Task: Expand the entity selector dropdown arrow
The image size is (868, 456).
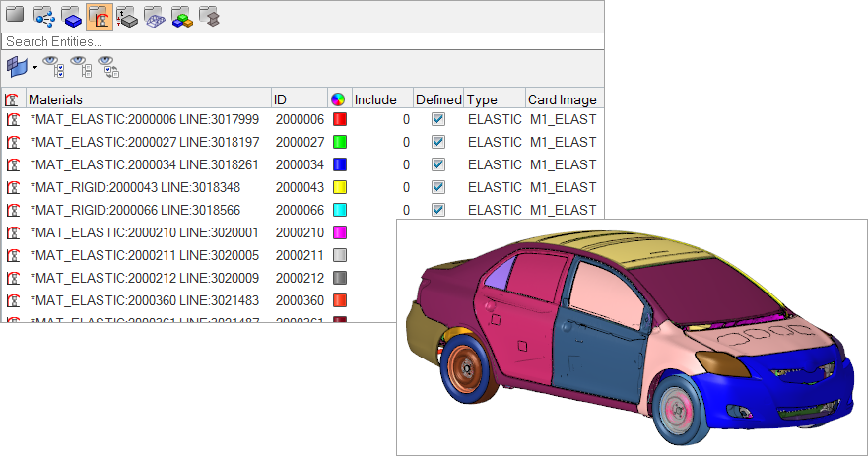Action: [35, 68]
